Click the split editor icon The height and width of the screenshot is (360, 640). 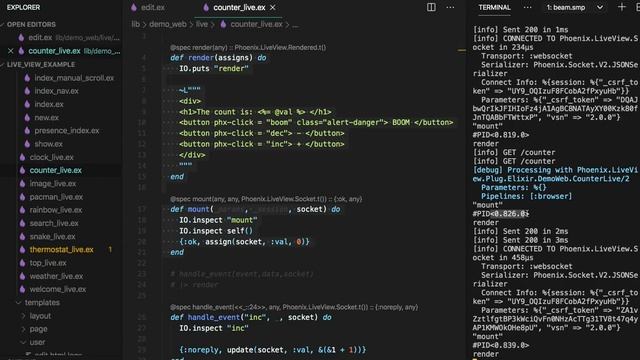coord(431,7)
